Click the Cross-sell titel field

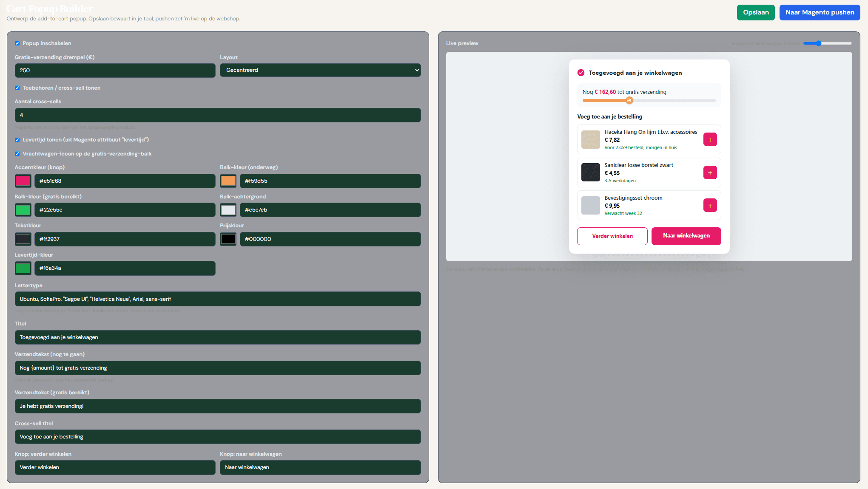pyautogui.click(x=218, y=437)
